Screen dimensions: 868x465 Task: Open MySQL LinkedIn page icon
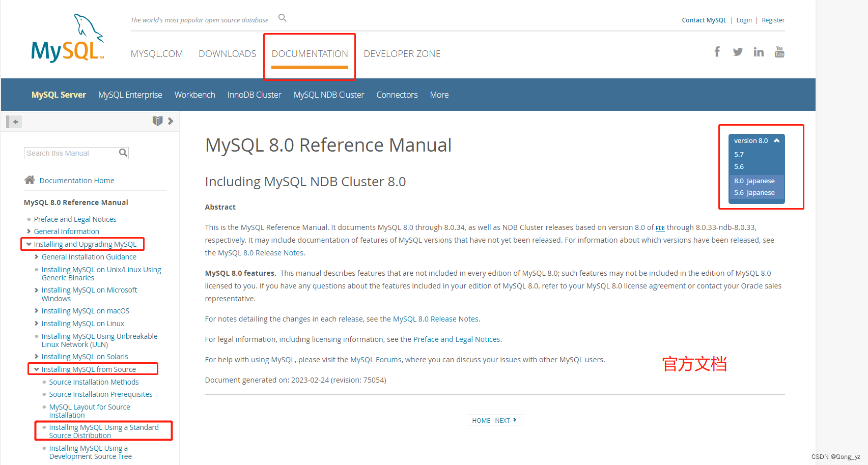tap(759, 52)
